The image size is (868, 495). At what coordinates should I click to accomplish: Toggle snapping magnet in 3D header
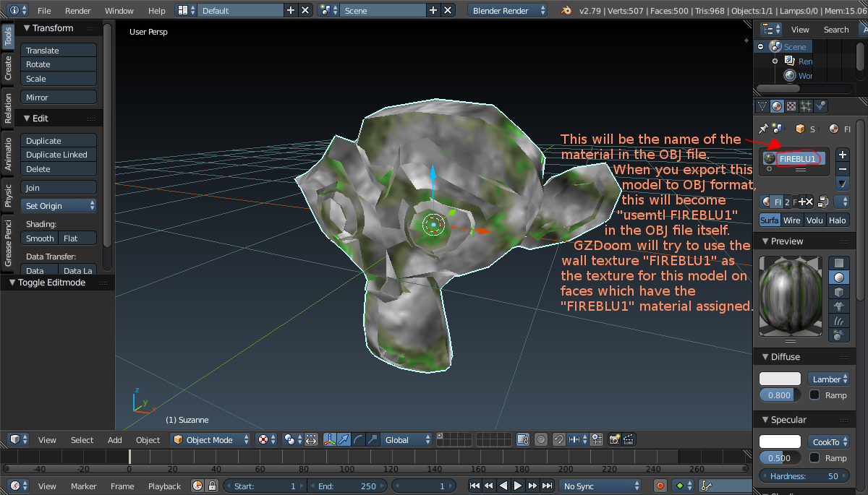coord(558,439)
